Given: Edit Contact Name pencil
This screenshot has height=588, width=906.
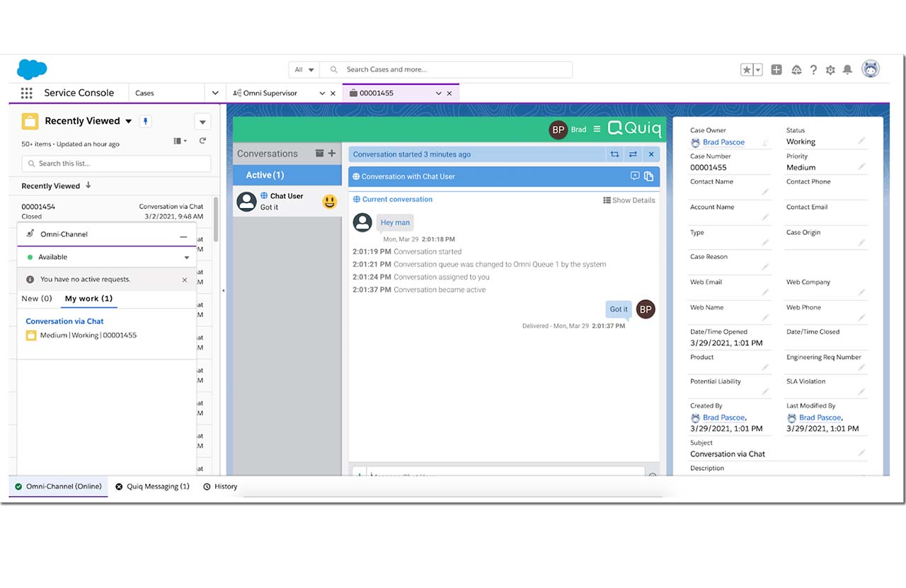Looking at the screenshot, I should tap(765, 192).
